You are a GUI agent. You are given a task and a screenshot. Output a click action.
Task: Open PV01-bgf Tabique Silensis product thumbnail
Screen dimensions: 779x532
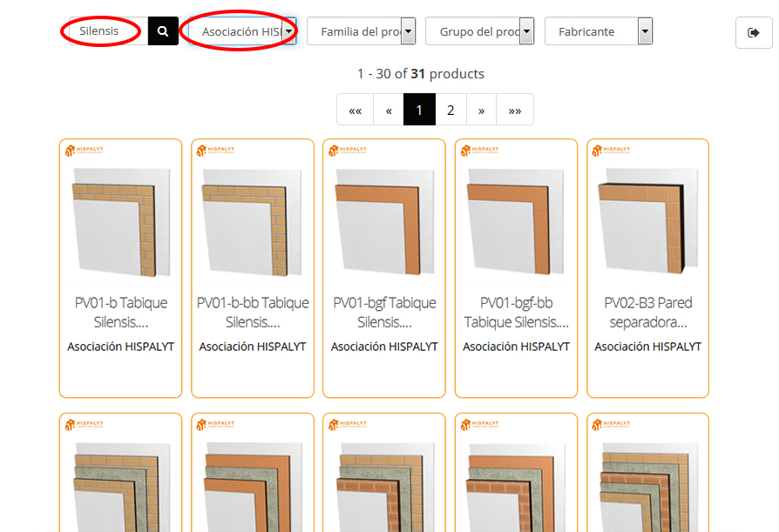click(x=384, y=222)
